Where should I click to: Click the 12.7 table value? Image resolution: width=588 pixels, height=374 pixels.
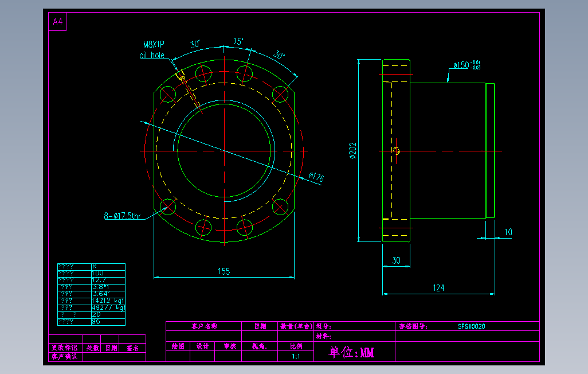point(108,280)
